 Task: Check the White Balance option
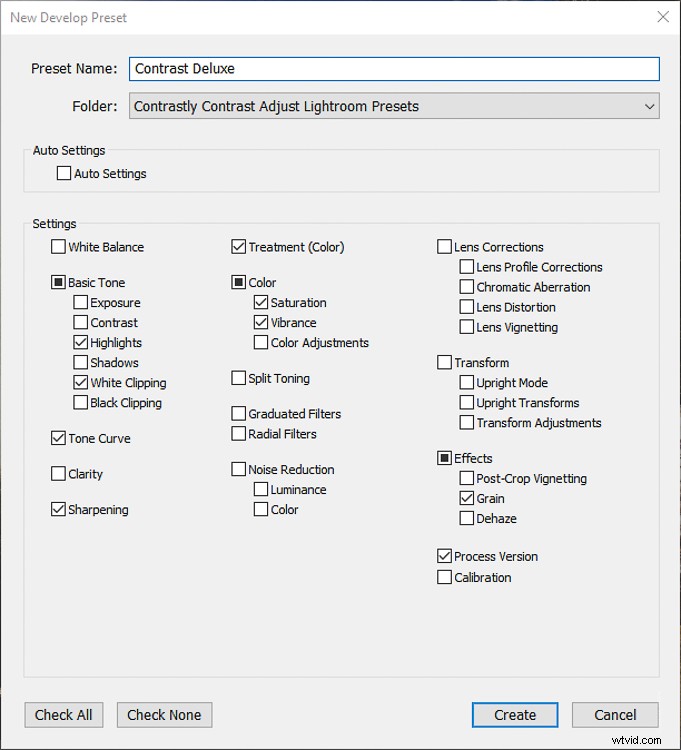point(58,247)
